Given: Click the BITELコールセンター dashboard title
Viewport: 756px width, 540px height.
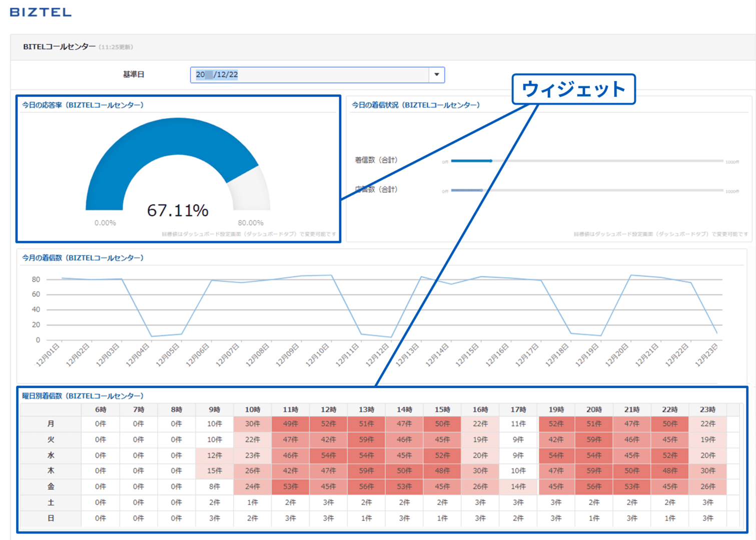Looking at the screenshot, I should (59, 46).
